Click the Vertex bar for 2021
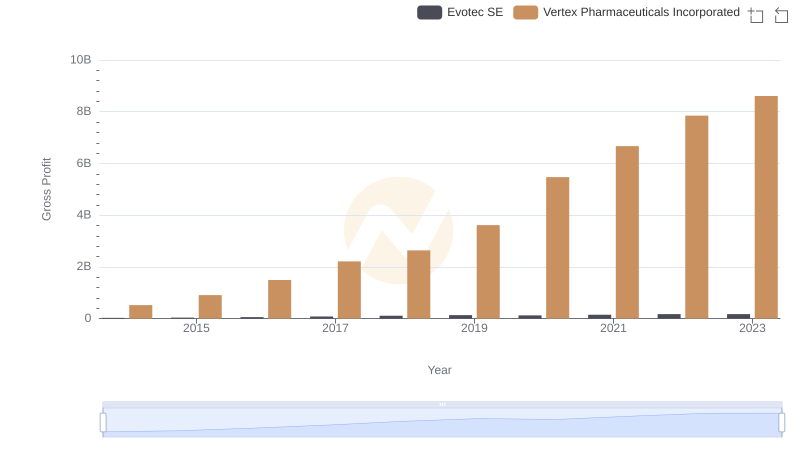This screenshot has width=800, height=461. [x=627, y=232]
